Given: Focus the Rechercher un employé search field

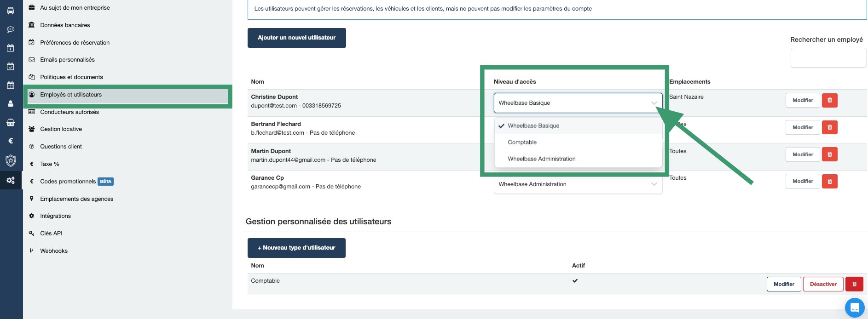Looking at the screenshot, I should (x=828, y=58).
